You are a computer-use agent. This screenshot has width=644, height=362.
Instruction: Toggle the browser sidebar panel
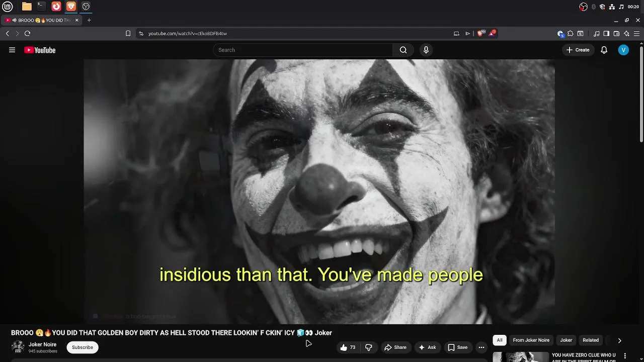click(x=606, y=34)
